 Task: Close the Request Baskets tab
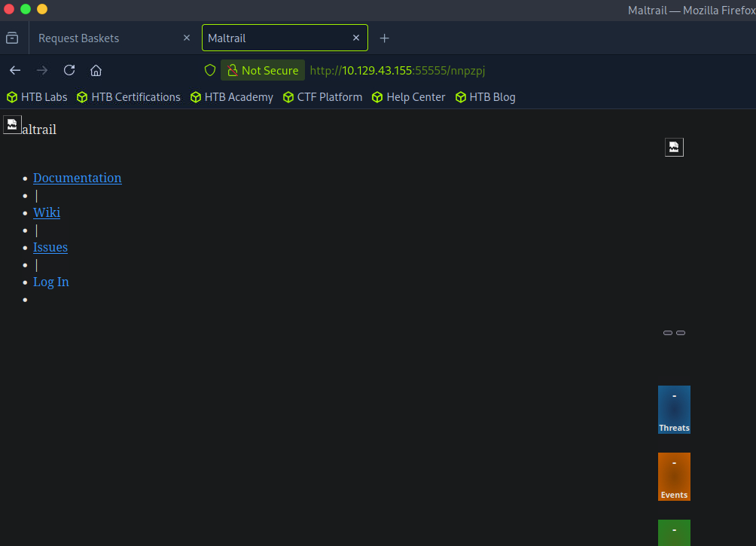(187, 38)
